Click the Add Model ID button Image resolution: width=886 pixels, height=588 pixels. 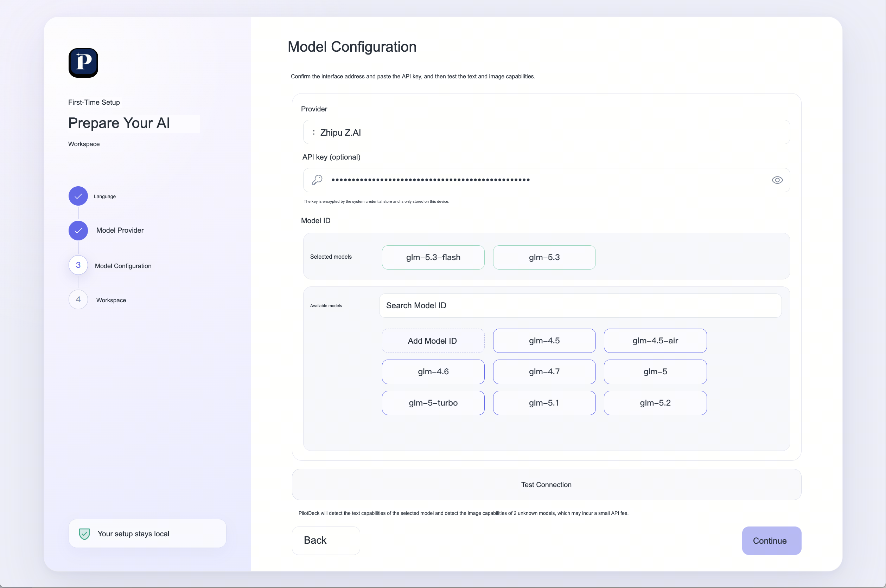coord(433,341)
